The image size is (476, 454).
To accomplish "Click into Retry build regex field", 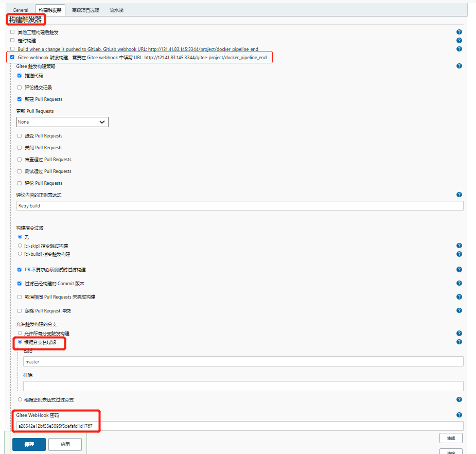I will 240,205.
